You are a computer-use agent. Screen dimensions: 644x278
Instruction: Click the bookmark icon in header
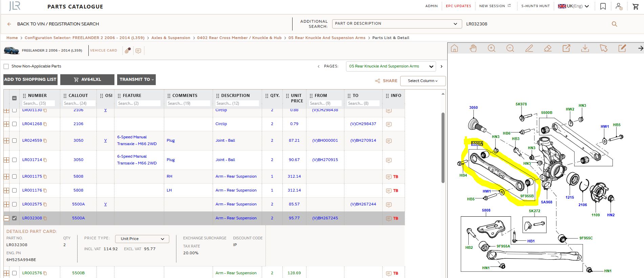(603, 6)
